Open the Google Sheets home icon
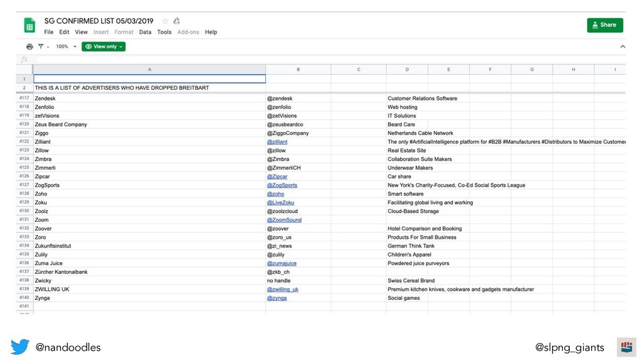Viewport: 644px width, 362px height. coord(29,25)
